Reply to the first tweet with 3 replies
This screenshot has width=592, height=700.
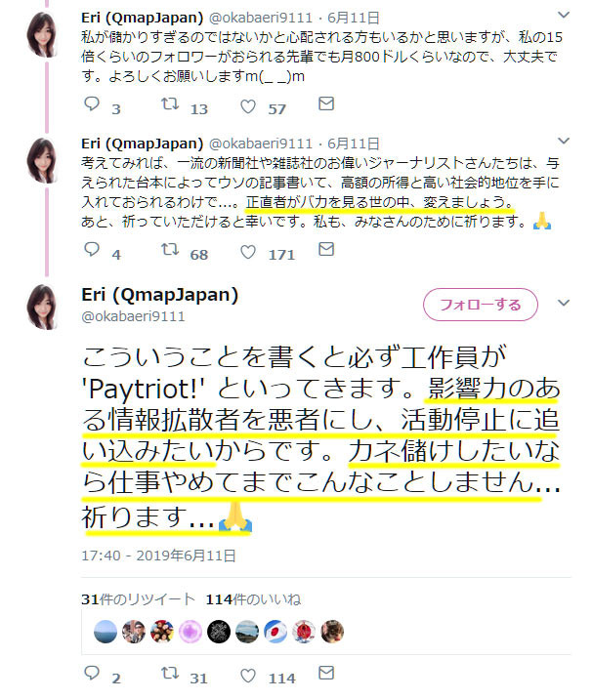point(92,104)
